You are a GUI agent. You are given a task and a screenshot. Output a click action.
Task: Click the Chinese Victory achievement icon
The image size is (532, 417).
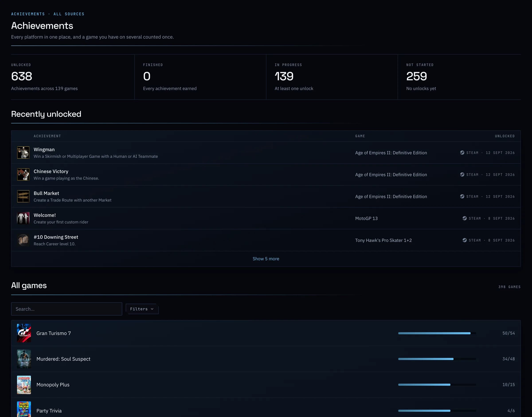[23, 174]
